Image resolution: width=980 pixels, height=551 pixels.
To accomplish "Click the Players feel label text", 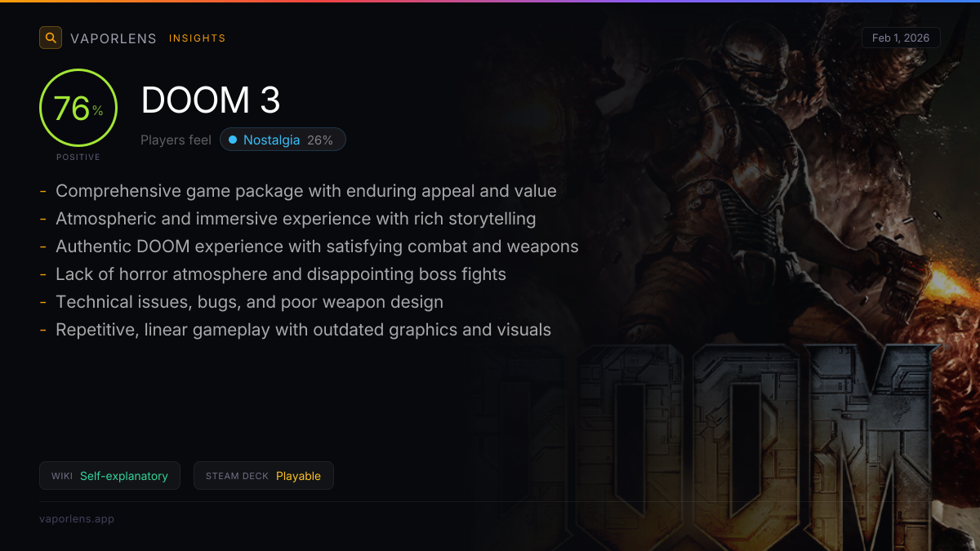I will click(x=176, y=140).
